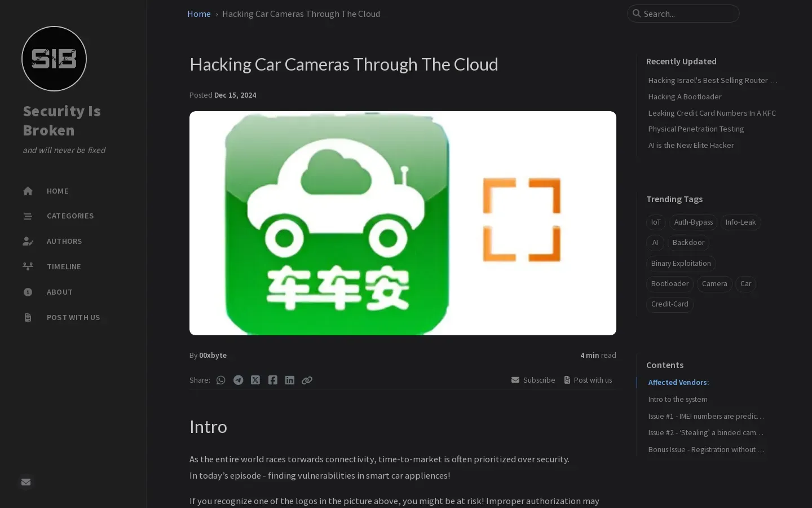Click the Post With Us document icon in sidebar
Image resolution: width=812 pixels, height=508 pixels.
(x=28, y=317)
